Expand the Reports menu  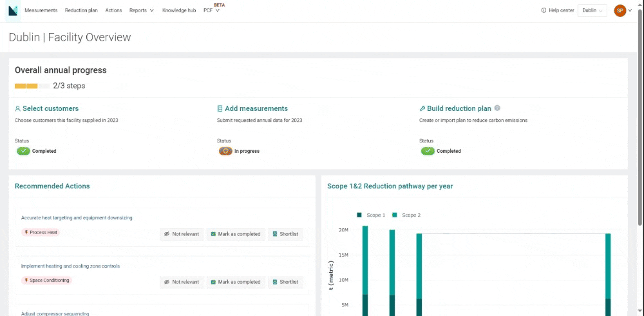(x=141, y=10)
